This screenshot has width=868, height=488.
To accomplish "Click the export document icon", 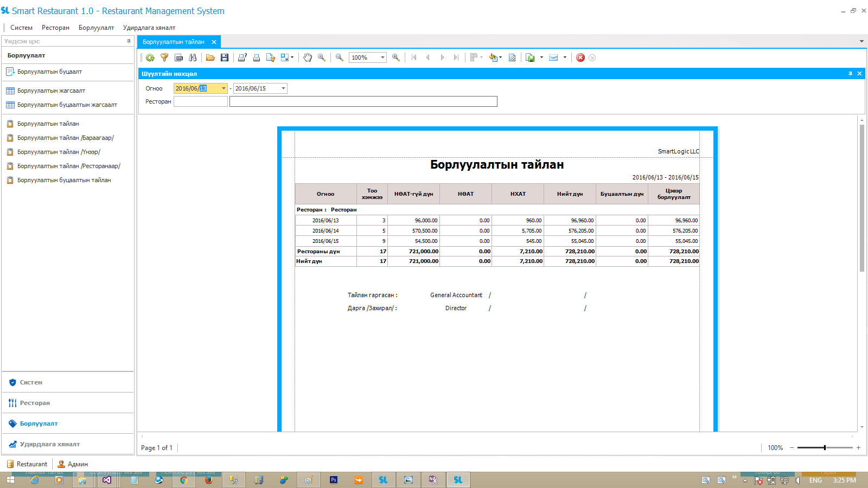I will coord(531,57).
